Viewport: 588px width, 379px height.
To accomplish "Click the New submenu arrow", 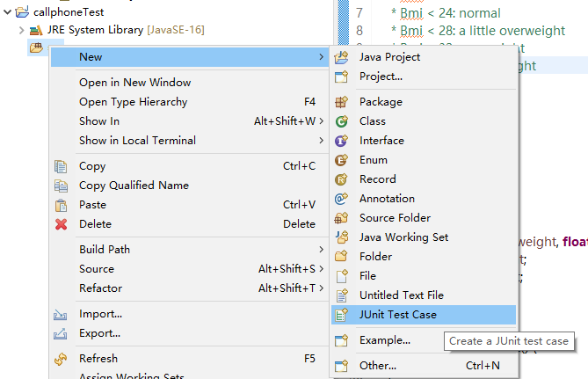I will click(322, 57).
